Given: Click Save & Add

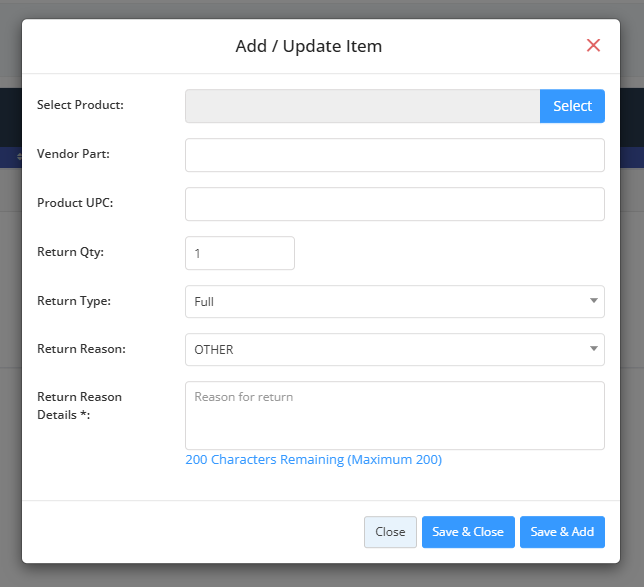Looking at the screenshot, I should tap(562, 532).
